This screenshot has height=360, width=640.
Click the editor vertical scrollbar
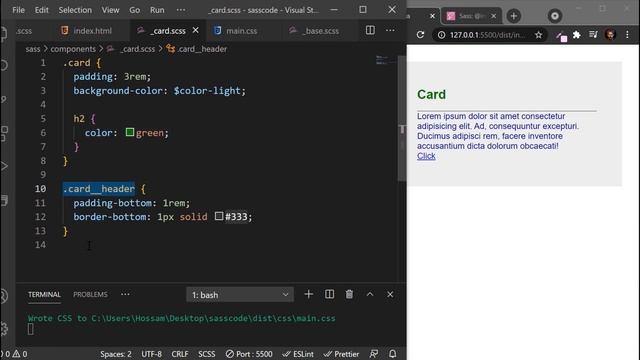(402, 118)
